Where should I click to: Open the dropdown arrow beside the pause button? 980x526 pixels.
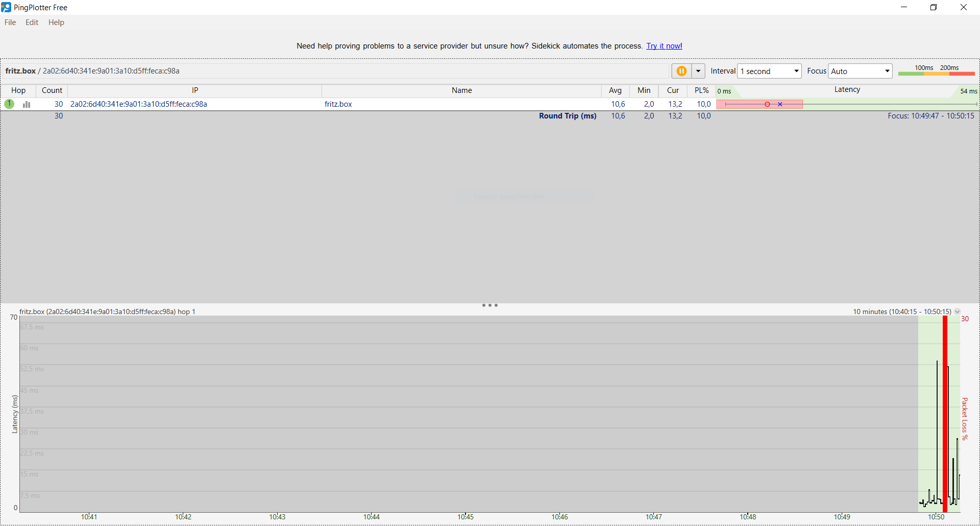point(698,71)
